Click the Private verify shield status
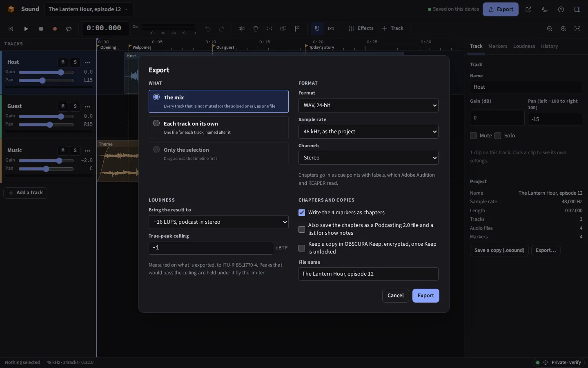This screenshot has width=588, height=368. click(558, 362)
